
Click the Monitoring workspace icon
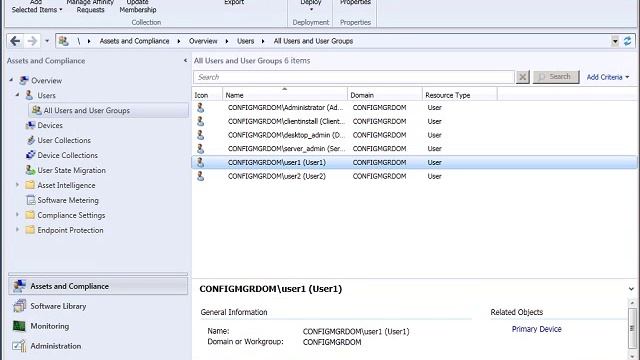19,326
